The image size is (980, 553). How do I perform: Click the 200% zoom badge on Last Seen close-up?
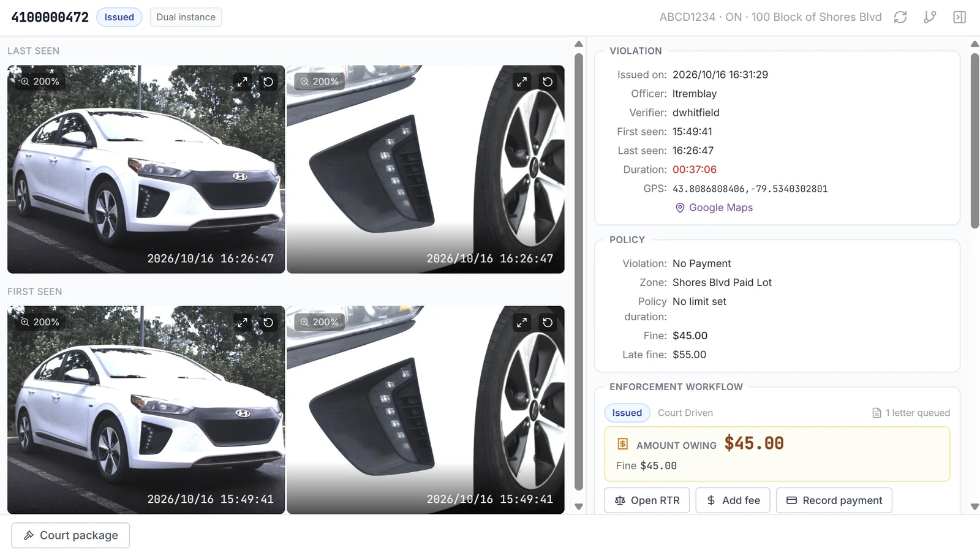click(x=320, y=81)
